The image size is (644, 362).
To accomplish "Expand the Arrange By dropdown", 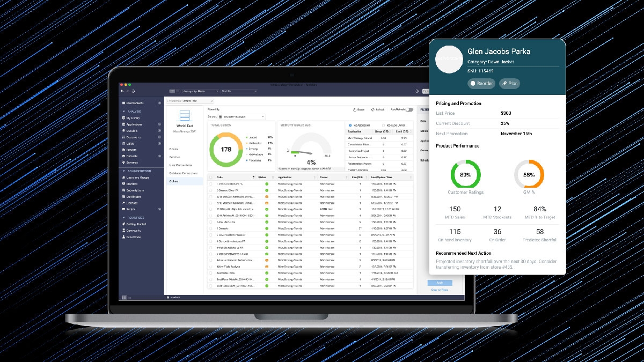I will [200, 91].
